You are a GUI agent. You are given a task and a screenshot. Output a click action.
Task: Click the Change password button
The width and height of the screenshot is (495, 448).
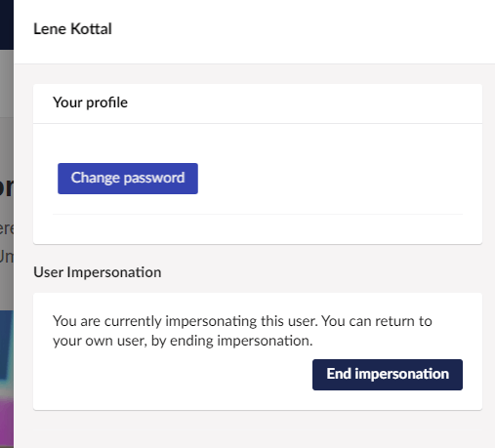pyautogui.click(x=128, y=179)
